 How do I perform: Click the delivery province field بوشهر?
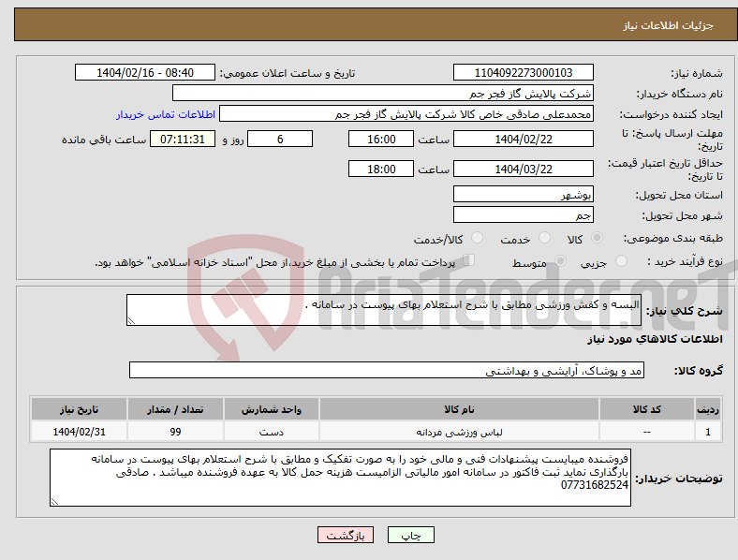[x=523, y=194]
